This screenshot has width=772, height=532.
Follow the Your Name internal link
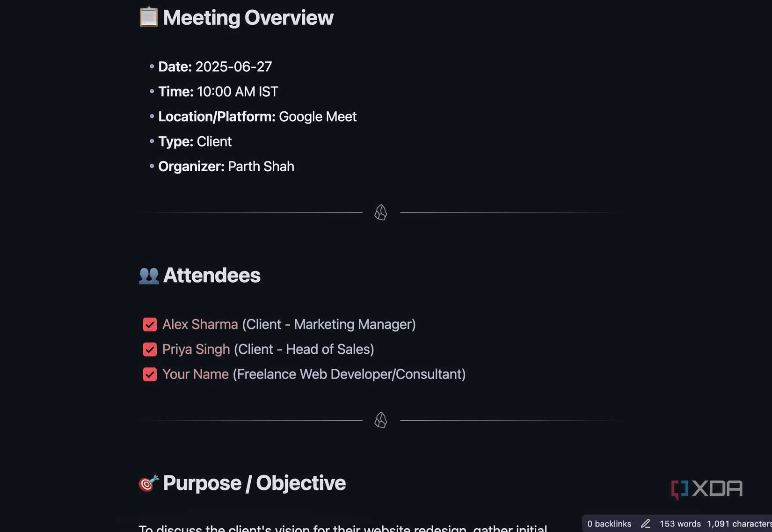point(195,374)
